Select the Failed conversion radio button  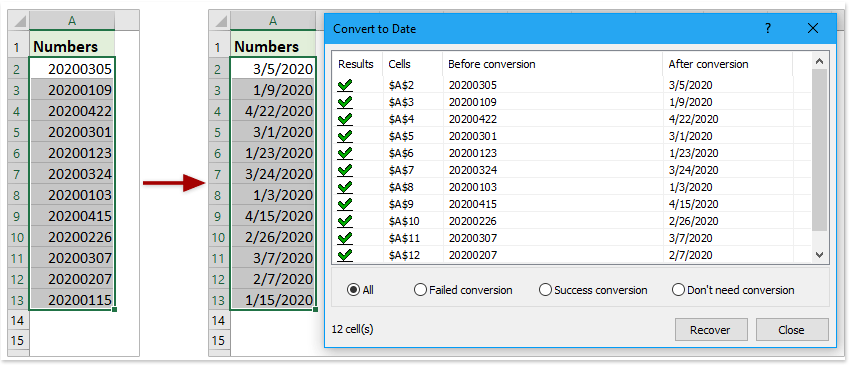click(420, 290)
